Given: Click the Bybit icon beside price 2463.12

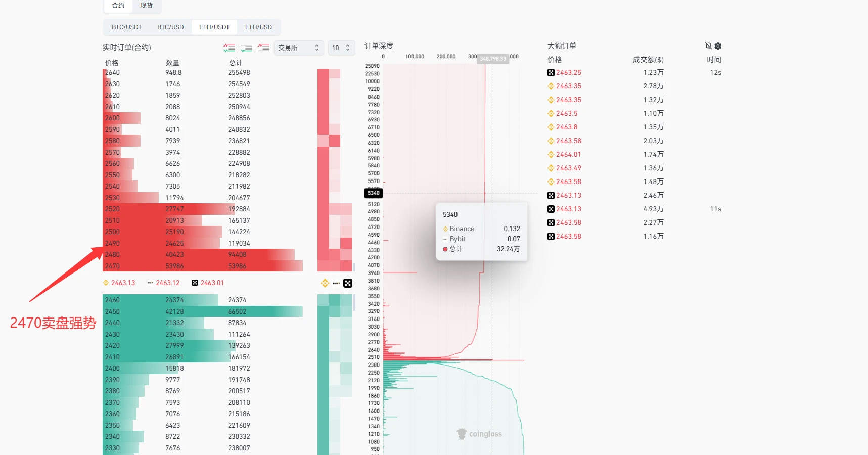Looking at the screenshot, I should pos(150,283).
